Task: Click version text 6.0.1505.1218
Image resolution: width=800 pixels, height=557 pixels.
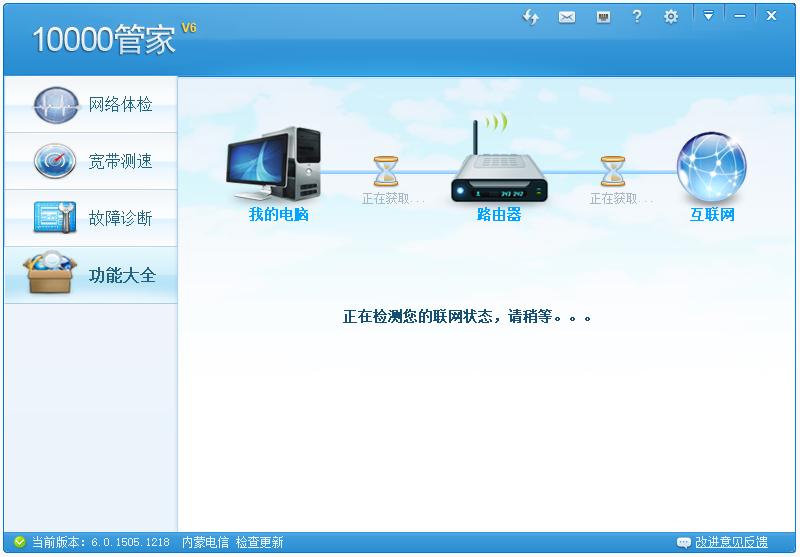Action: tap(130, 542)
